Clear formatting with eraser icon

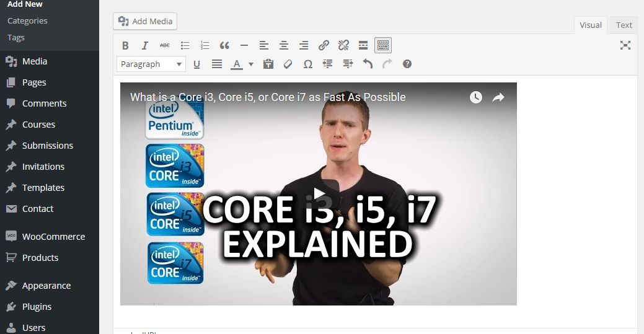click(x=288, y=64)
